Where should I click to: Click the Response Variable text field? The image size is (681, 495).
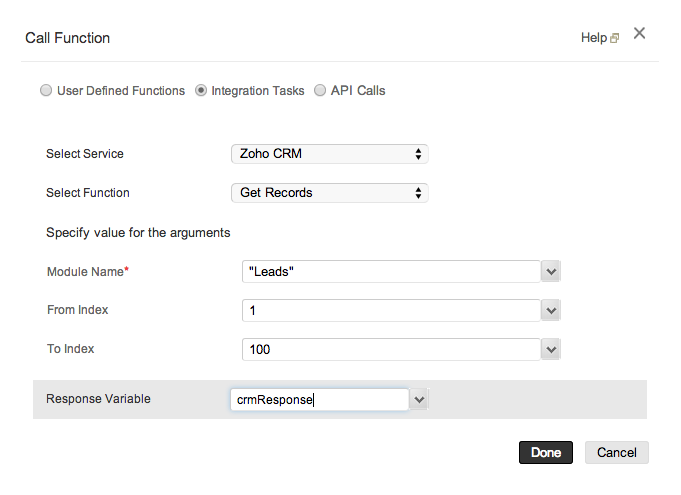(x=319, y=400)
